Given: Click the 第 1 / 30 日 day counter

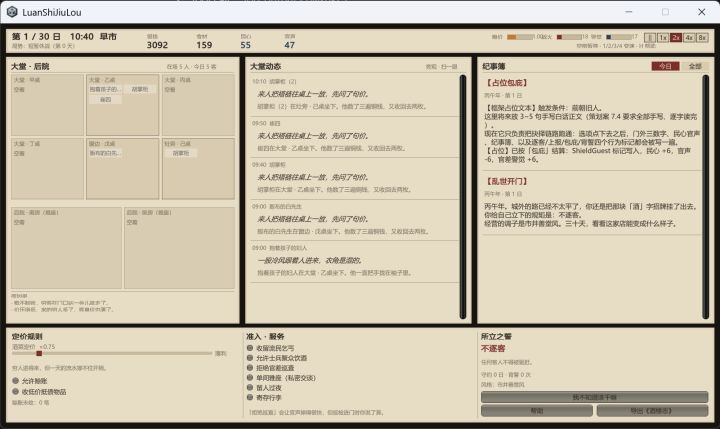Looking at the screenshot, I should tap(36, 36).
